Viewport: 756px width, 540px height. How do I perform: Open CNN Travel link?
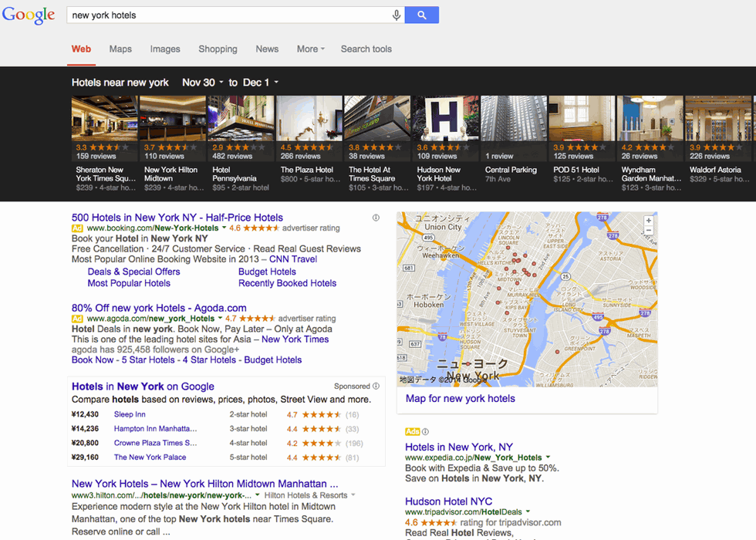pyautogui.click(x=293, y=259)
